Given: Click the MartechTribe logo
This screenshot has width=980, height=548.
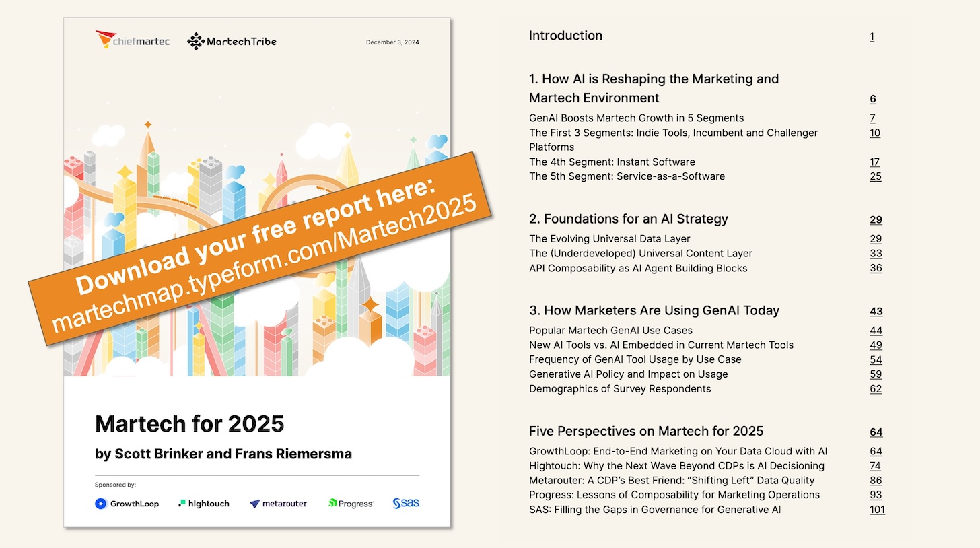Looking at the screenshot, I should (232, 42).
